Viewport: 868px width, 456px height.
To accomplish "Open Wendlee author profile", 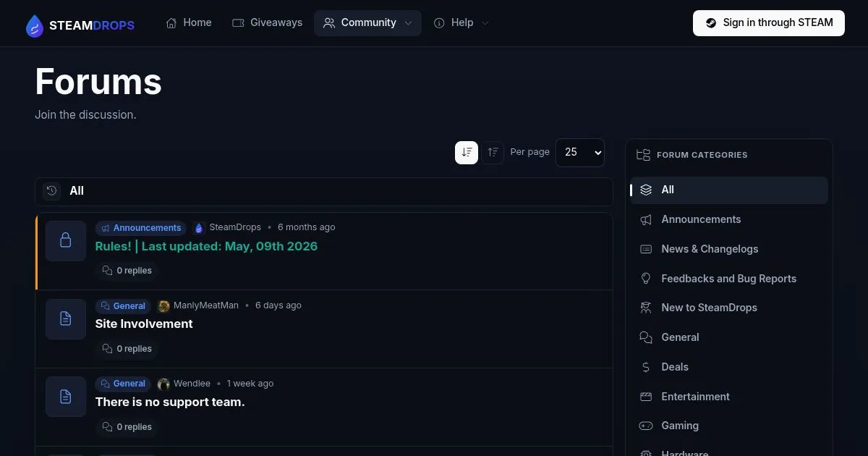I will pos(192,384).
